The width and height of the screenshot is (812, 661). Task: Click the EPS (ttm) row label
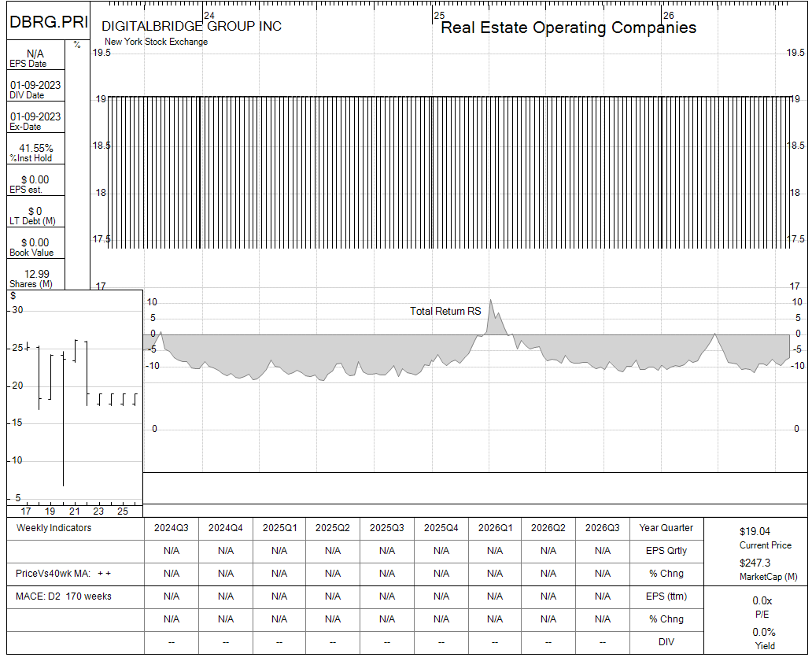click(666, 596)
